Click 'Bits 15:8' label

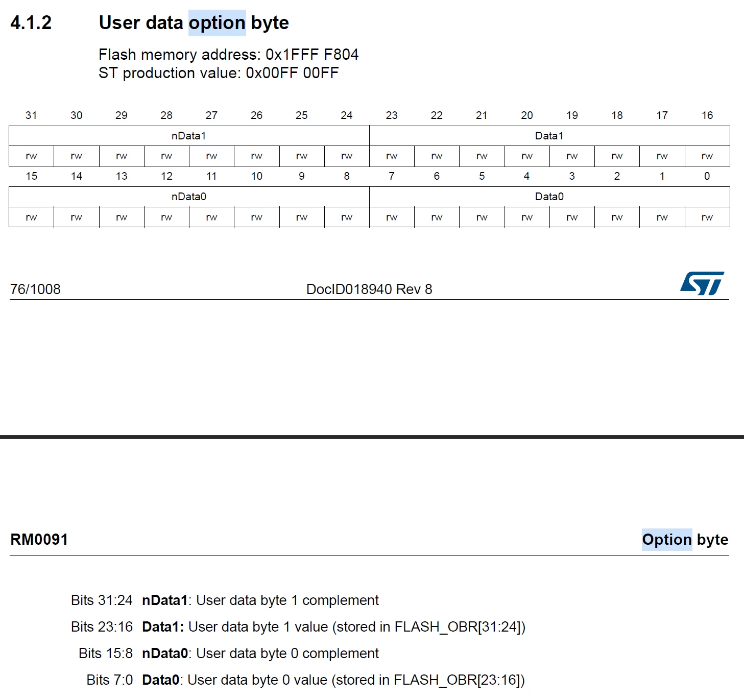pyautogui.click(x=106, y=654)
